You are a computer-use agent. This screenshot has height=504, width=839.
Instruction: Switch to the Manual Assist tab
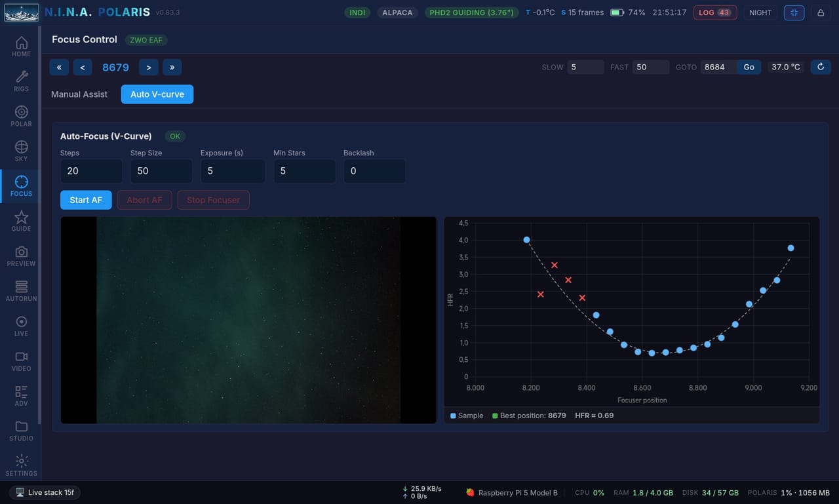[79, 94]
